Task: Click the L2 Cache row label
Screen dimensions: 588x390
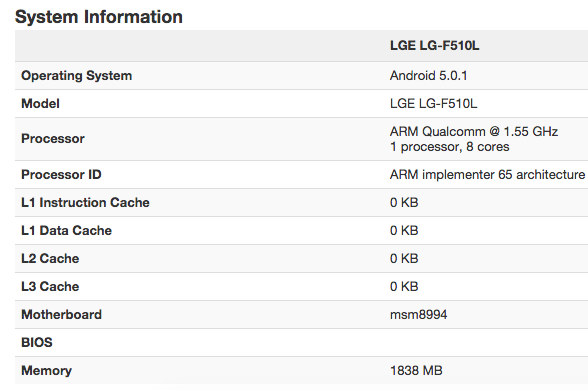Action: pyautogui.click(x=50, y=258)
